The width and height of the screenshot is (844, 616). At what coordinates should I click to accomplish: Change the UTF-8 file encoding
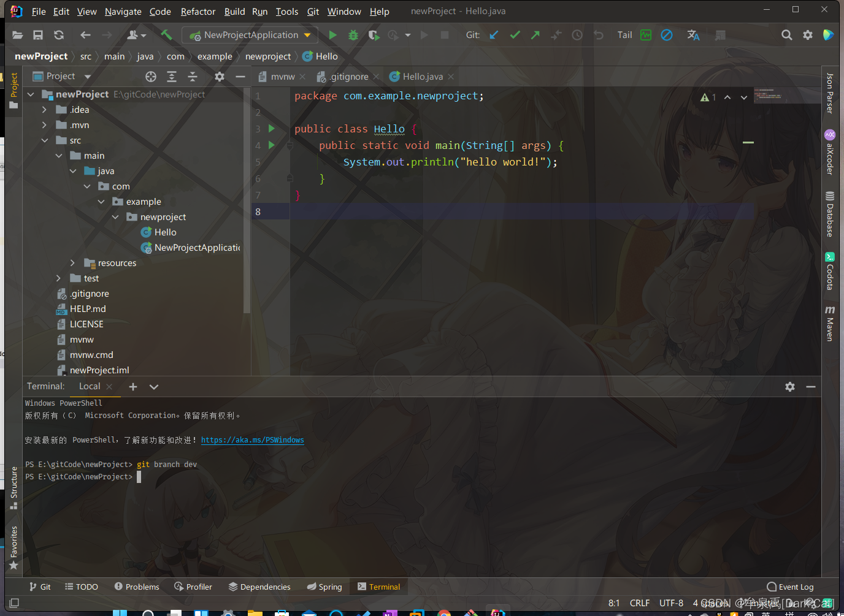[x=671, y=603]
